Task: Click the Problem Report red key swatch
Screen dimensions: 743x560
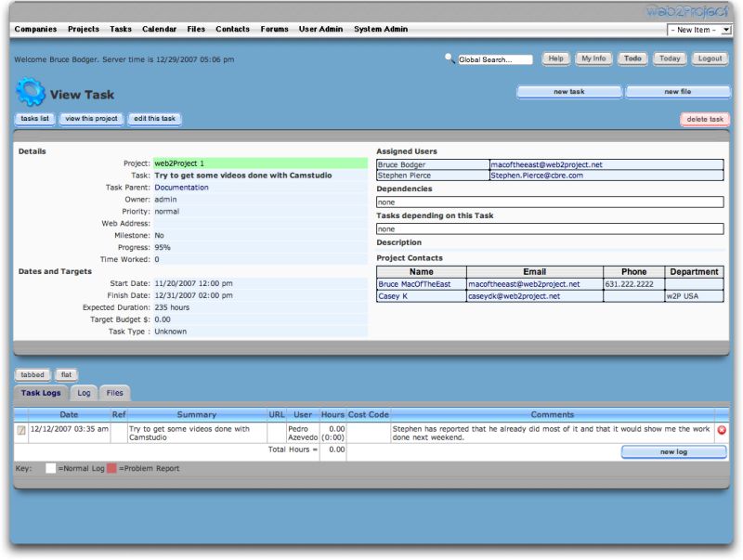Action: (x=111, y=469)
